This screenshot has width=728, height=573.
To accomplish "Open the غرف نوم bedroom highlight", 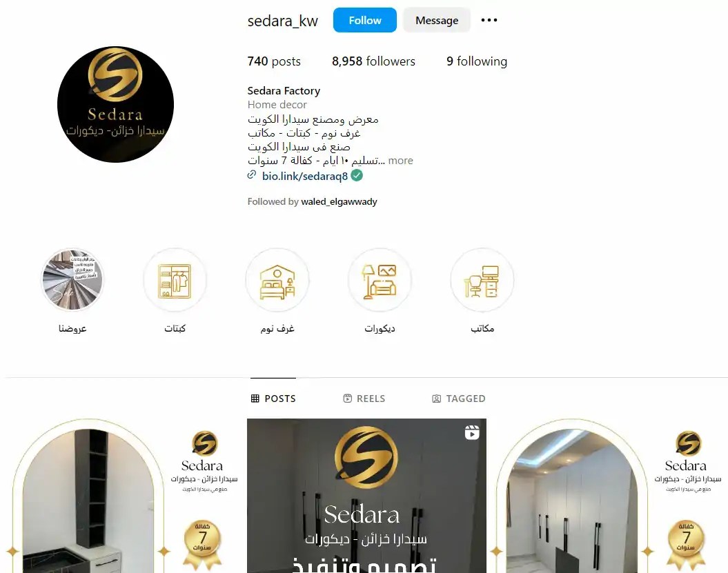I will 277,280.
